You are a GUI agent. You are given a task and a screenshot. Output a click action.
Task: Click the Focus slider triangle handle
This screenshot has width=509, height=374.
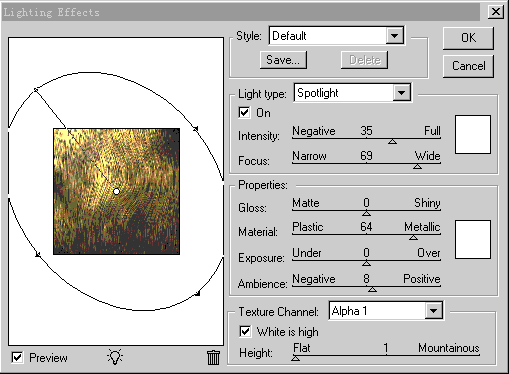(x=417, y=166)
